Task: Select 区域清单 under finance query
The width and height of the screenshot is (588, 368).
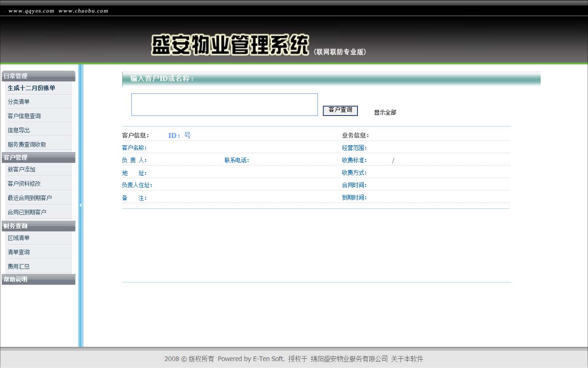Action: (x=19, y=238)
